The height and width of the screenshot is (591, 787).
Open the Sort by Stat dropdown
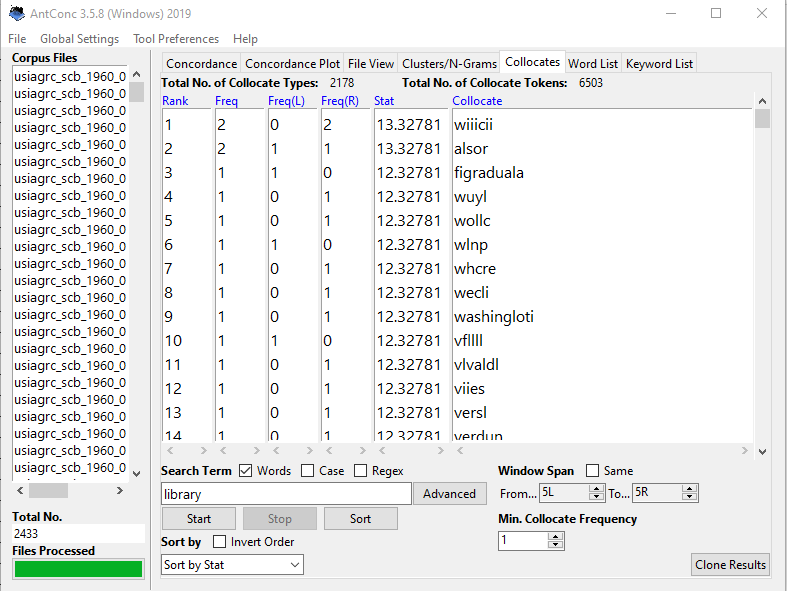(232, 565)
